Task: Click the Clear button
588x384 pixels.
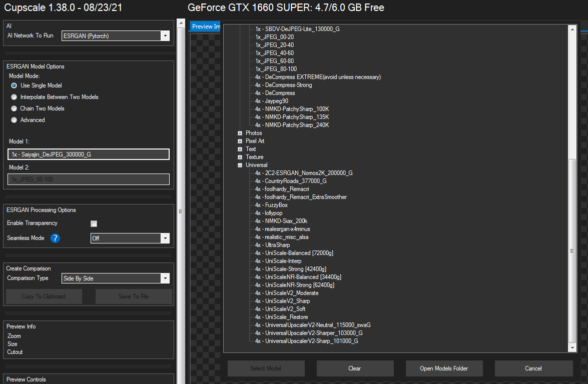Action: point(355,368)
